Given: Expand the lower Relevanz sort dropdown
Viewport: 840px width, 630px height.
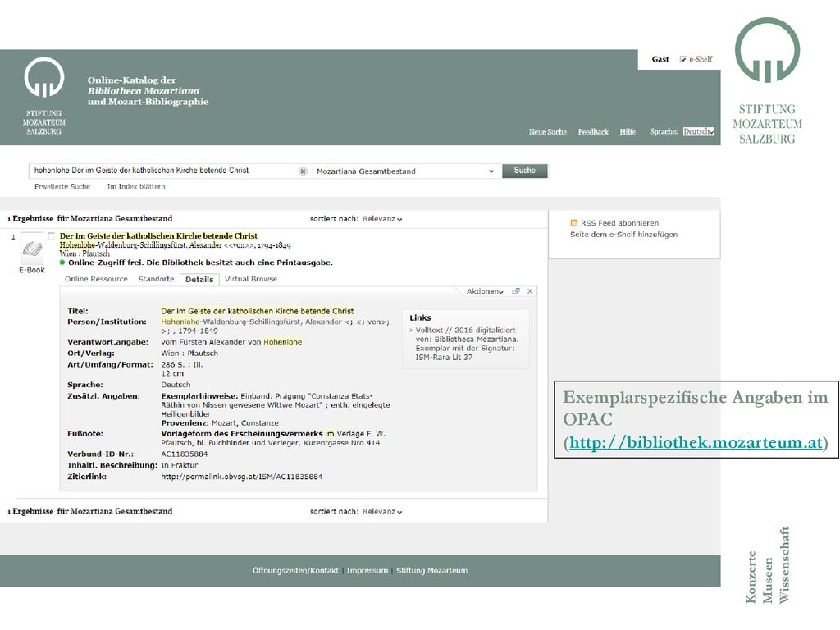Looking at the screenshot, I should click(382, 512).
